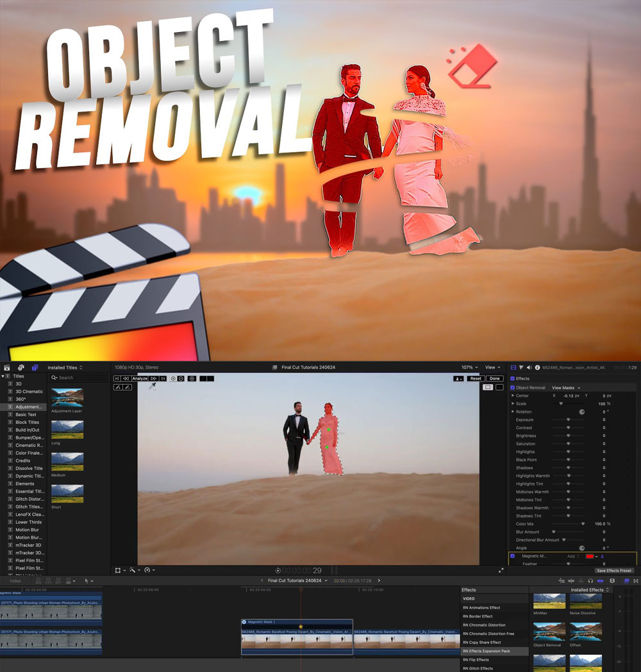Select RN Effects Expansion Pack category
Screen dimensions: 641x672
click(494, 651)
